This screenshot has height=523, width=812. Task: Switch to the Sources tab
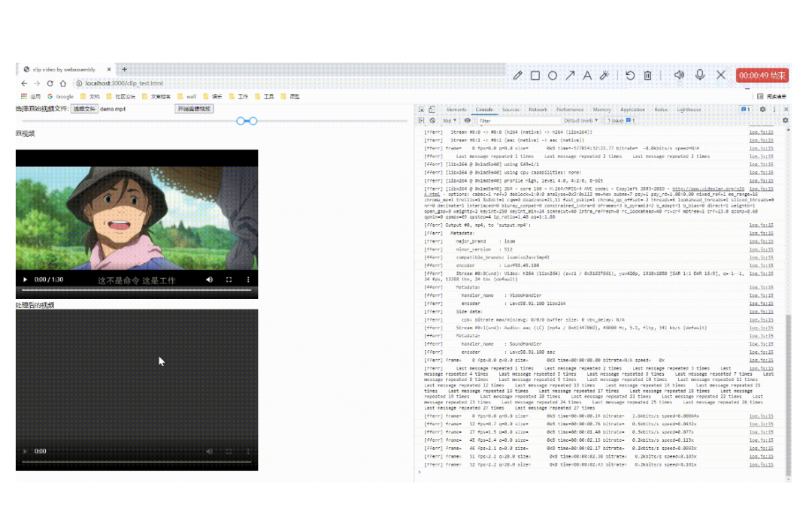(x=511, y=110)
